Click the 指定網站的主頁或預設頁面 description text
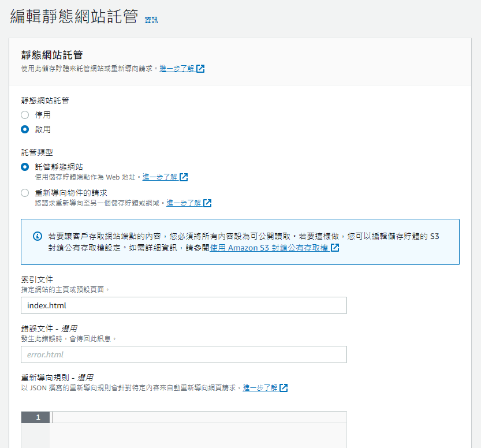Image resolution: width=481 pixels, height=448 pixels. pos(65,289)
